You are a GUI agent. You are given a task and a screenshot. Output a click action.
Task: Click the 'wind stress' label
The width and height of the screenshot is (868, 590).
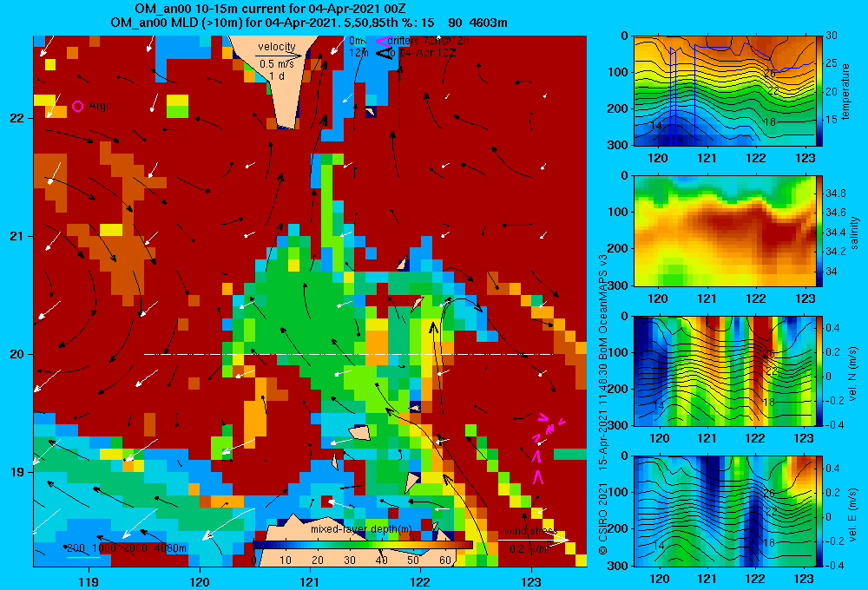(x=530, y=531)
